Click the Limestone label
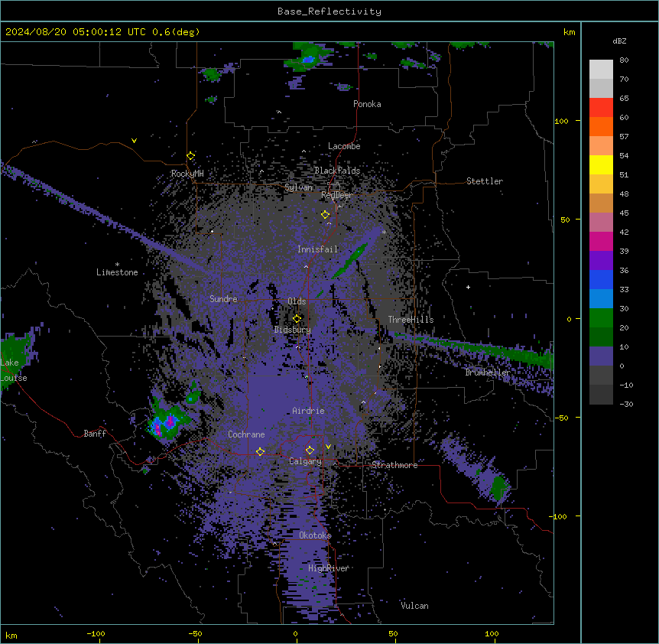 (x=117, y=272)
